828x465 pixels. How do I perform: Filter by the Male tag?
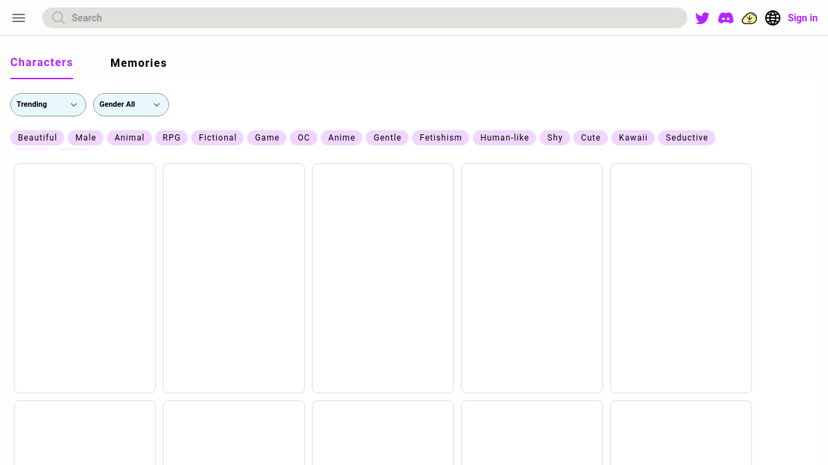(x=86, y=138)
